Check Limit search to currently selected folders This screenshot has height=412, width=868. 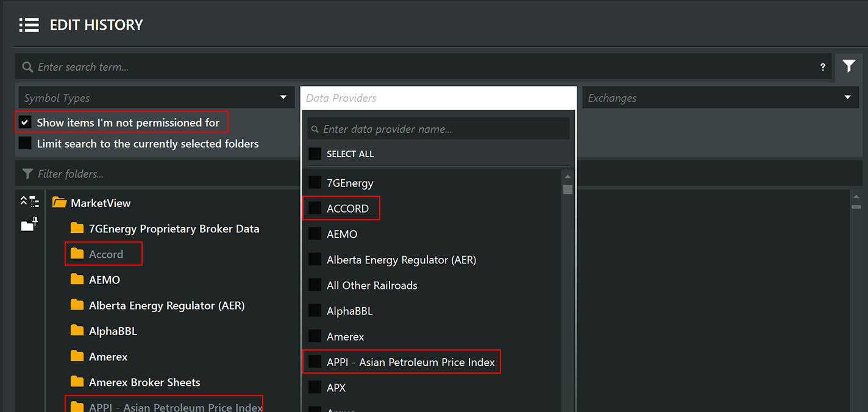pyautogui.click(x=25, y=143)
